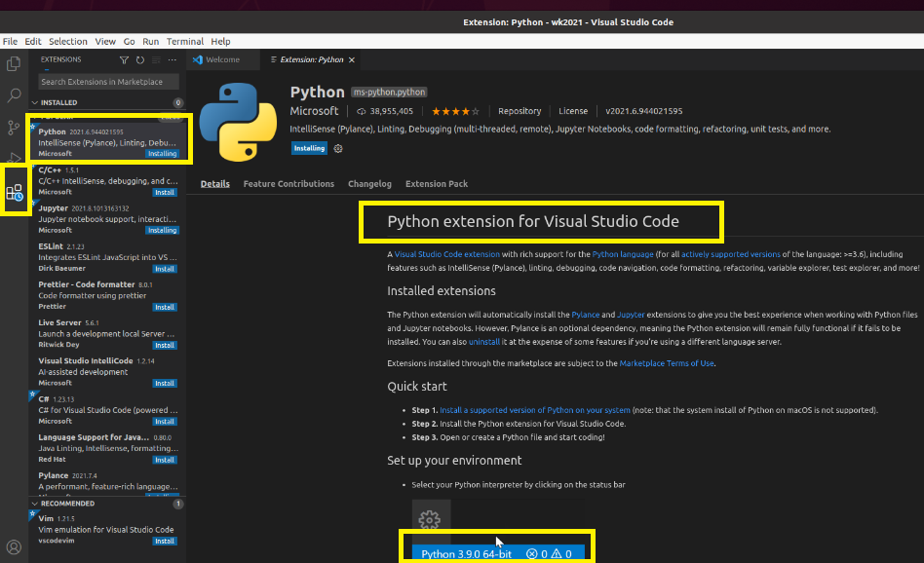This screenshot has height=563, width=924.
Task: Install the Vim extension
Action: (x=165, y=542)
